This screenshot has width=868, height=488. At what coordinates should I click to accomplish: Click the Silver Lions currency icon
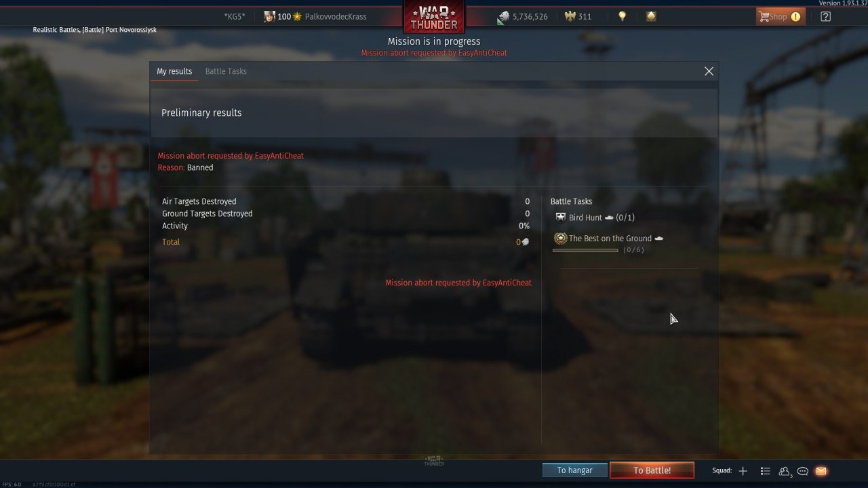[503, 17]
